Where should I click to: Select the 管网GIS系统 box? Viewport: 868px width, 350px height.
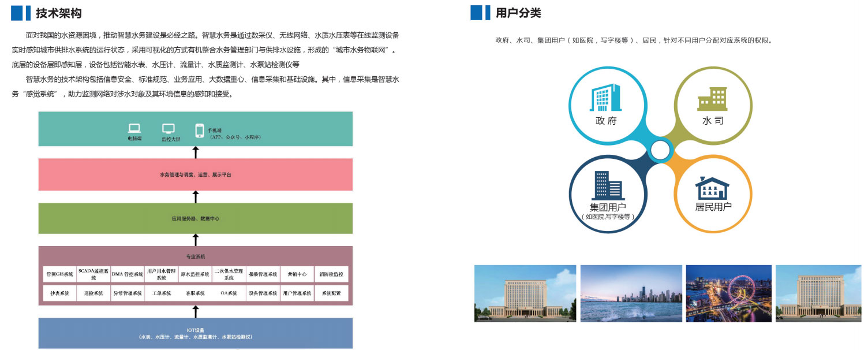coord(59,274)
